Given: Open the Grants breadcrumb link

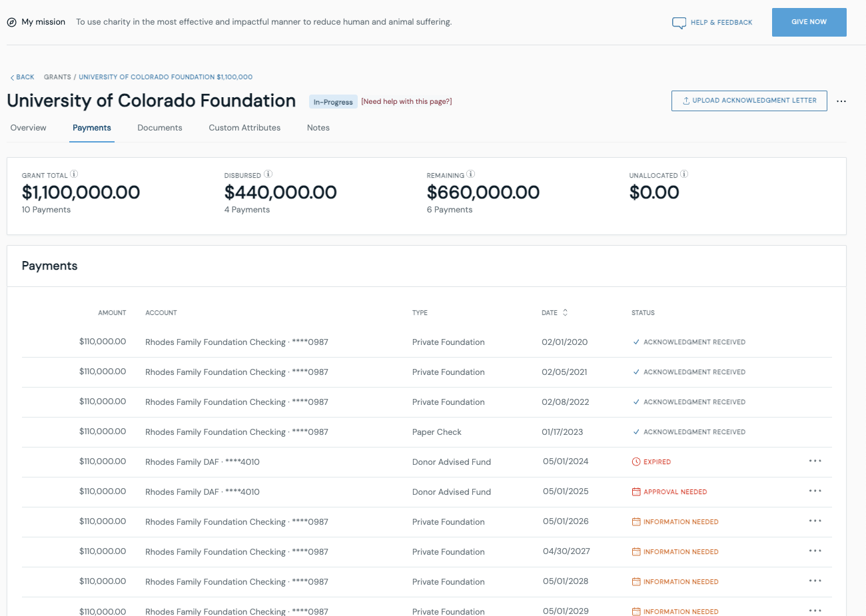Looking at the screenshot, I should point(57,77).
